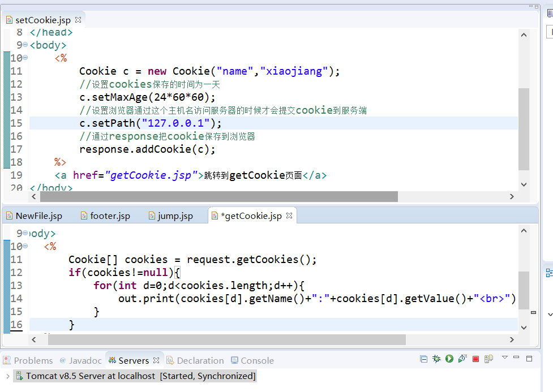Image resolution: width=553 pixels, height=392 pixels.
Task: Close the getCookie.jsp editor tab
Action: pyautogui.click(x=289, y=216)
